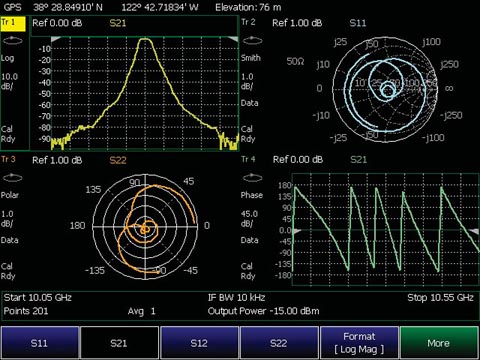This screenshot has width=480, height=360.
Task: Click the sweep indicator icon under Tr 3
Action: coord(12,178)
